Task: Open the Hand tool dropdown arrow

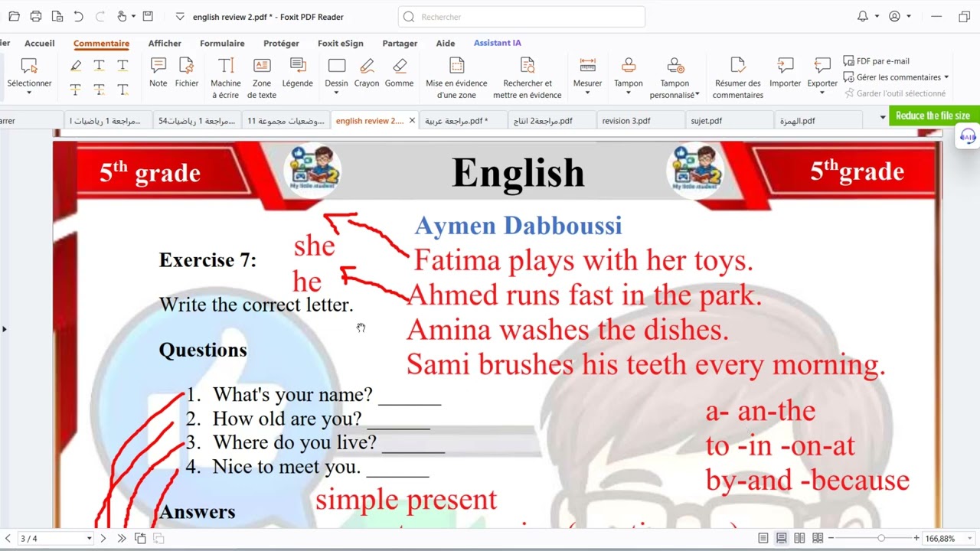Action: tap(133, 16)
